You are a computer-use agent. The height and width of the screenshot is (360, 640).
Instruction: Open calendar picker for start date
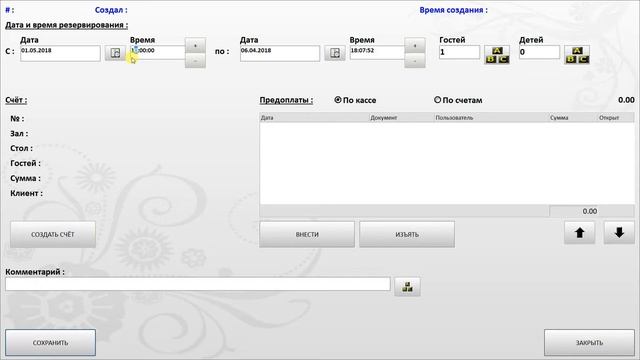[115, 53]
